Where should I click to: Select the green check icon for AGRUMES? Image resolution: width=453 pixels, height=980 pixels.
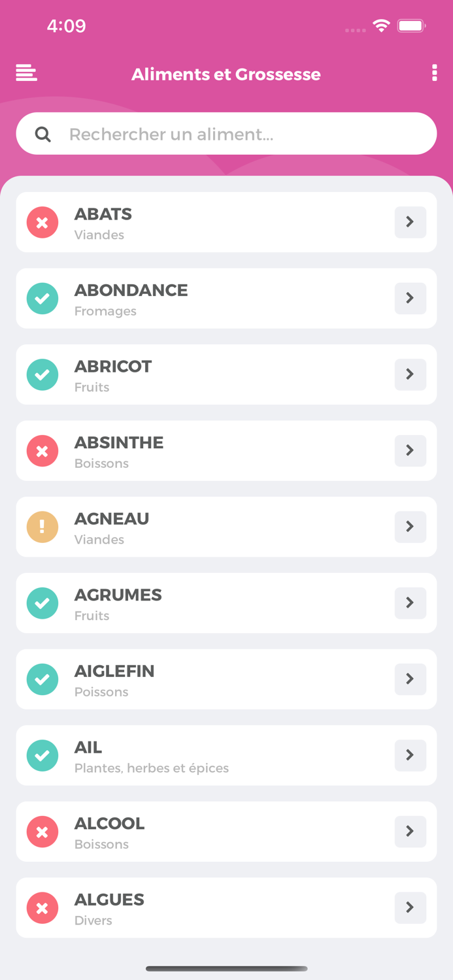pyautogui.click(x=42, y=603)
